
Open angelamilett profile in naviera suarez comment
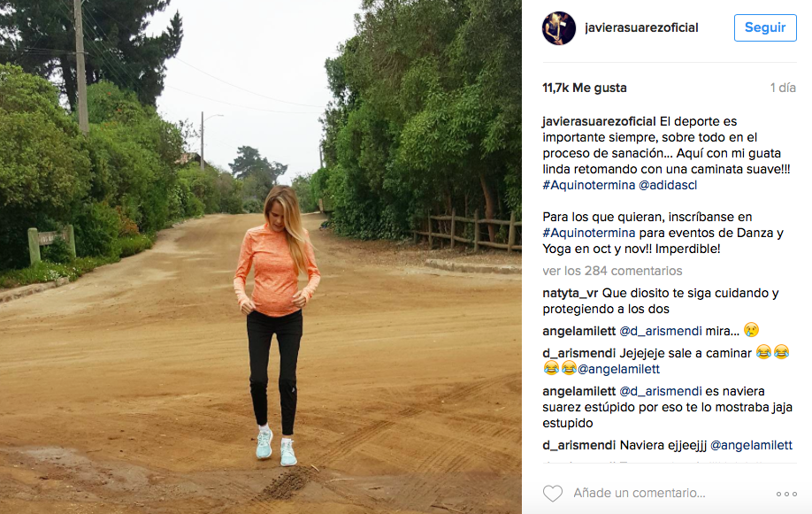tap(579, 391)
